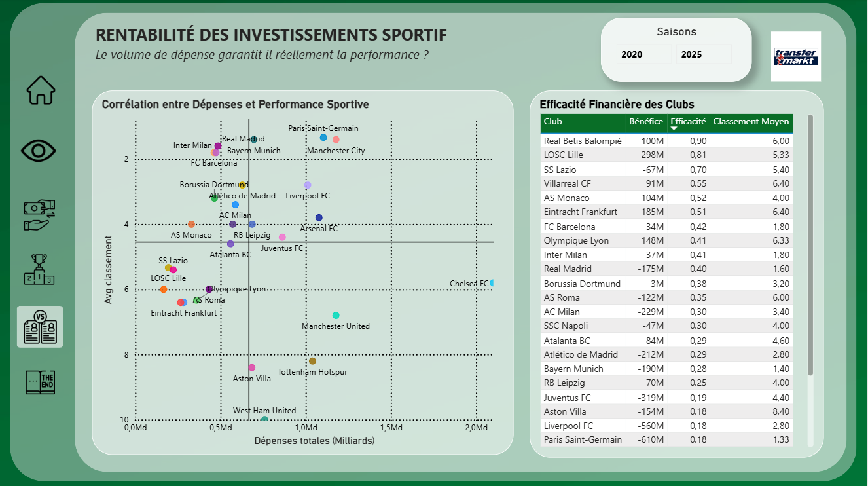
Task: Sort the table by the Efficacité column
Action: coord(688,123)
